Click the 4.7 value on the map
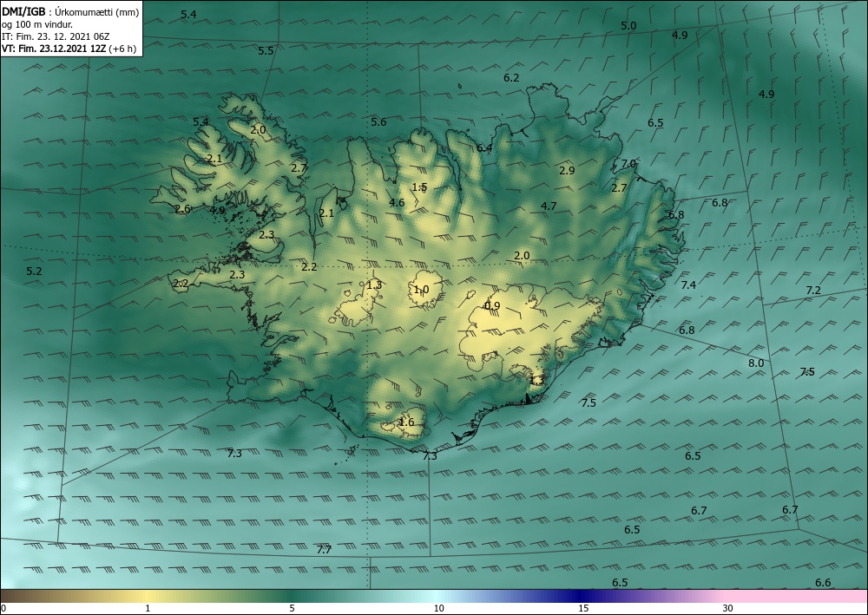Screen dimensions: 868x615 549,206
